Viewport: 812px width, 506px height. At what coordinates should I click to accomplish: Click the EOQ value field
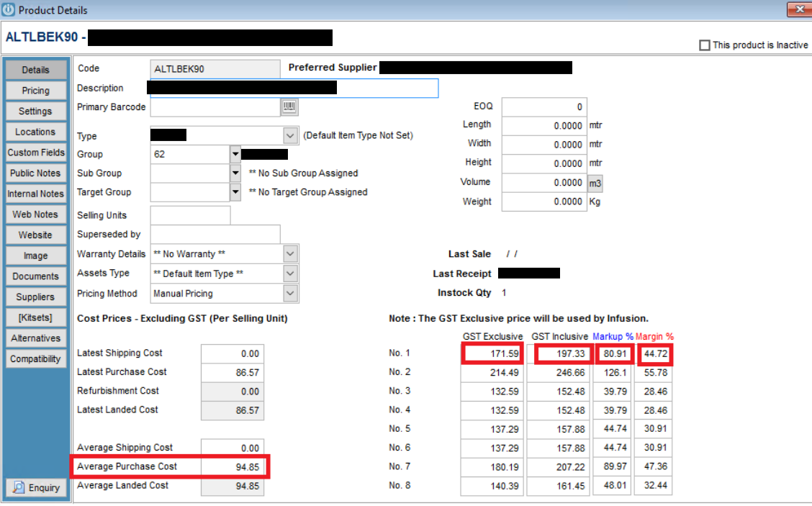coord(543,107)
